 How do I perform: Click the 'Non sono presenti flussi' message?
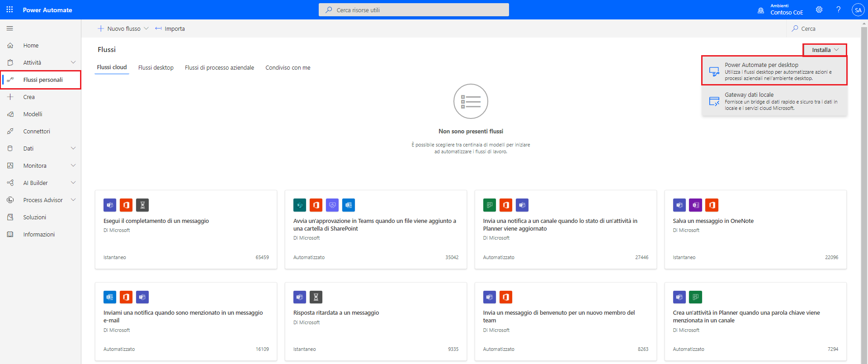click(x=471, y=131)
